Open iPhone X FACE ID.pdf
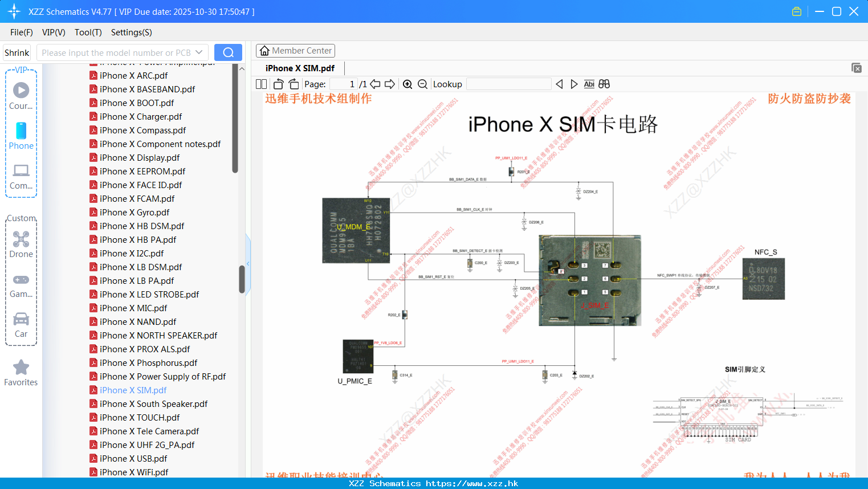This screenshot has height=489, width=868. coord(141,185)
